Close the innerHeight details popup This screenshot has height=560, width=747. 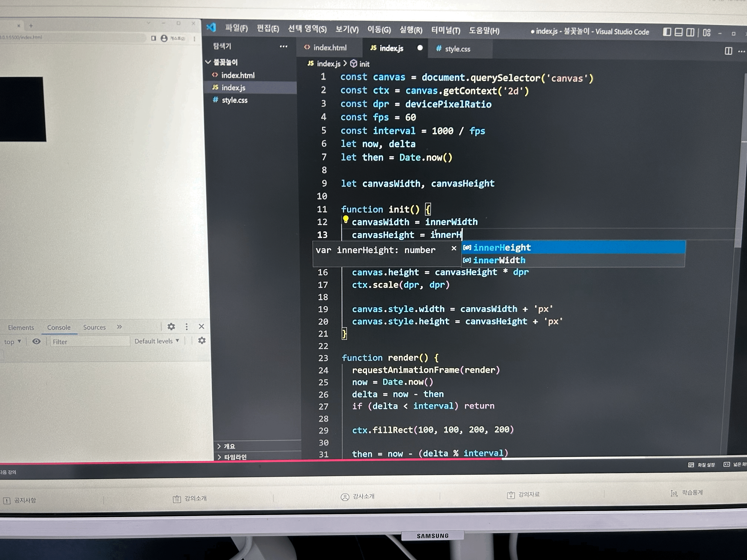click(x=454, y=249)
